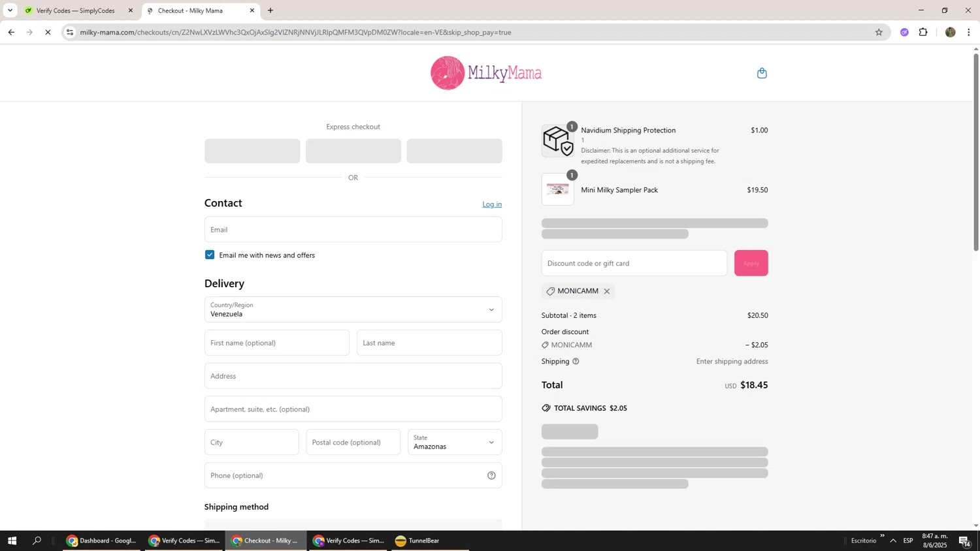Click the Navidium Shipping Protection name
Screen dimensions: 980x551
click(x=629, y=130)
